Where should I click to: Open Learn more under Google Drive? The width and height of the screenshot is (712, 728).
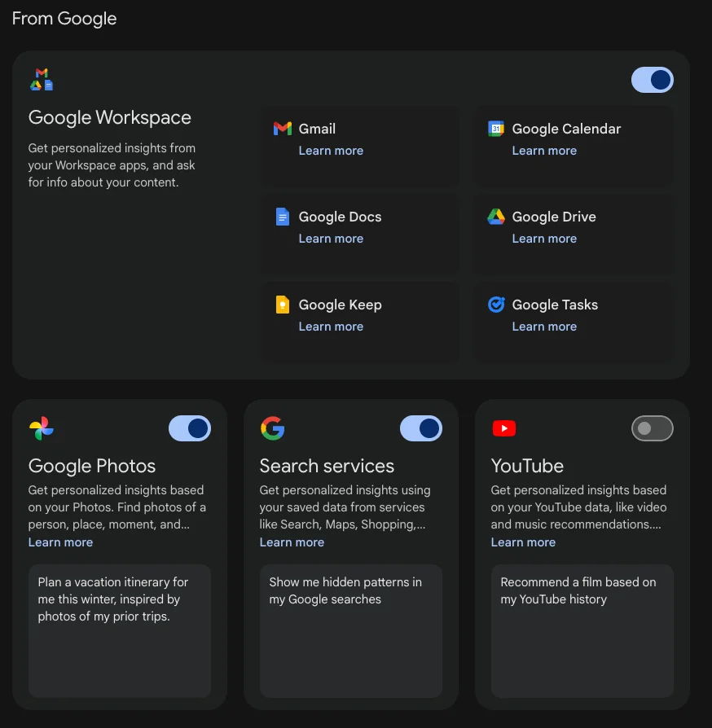(544, 239)
